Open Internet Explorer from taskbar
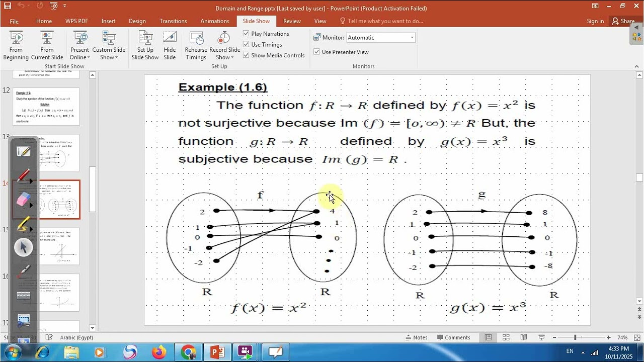The image size is (644, 362). [x=42, y=352]
